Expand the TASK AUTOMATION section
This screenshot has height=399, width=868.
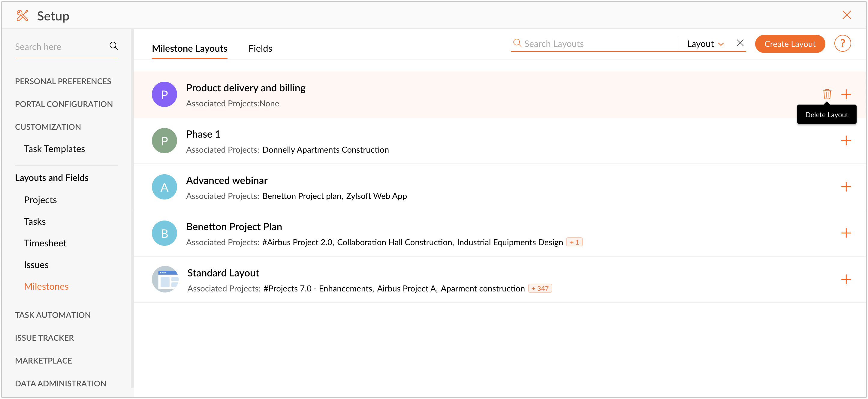[x=53, y=315]
